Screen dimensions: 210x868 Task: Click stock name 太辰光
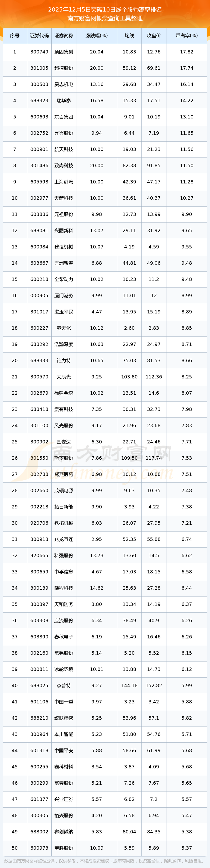point(64,377)
